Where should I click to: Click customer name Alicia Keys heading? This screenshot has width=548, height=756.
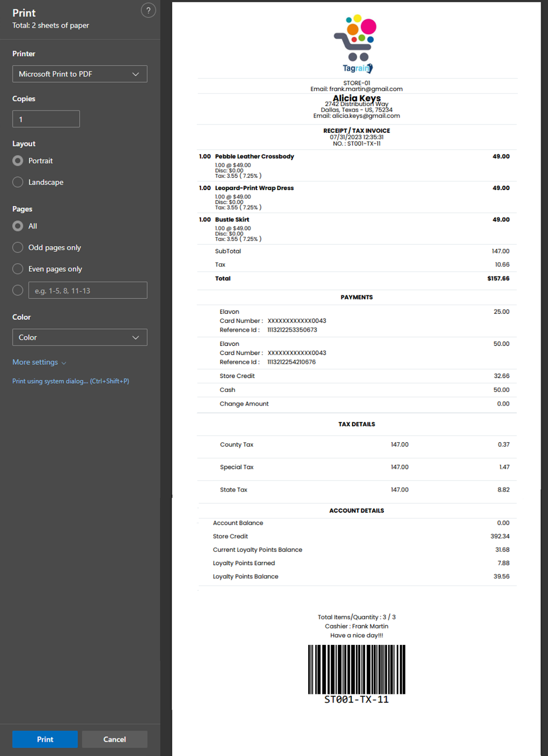click(357, 98)
